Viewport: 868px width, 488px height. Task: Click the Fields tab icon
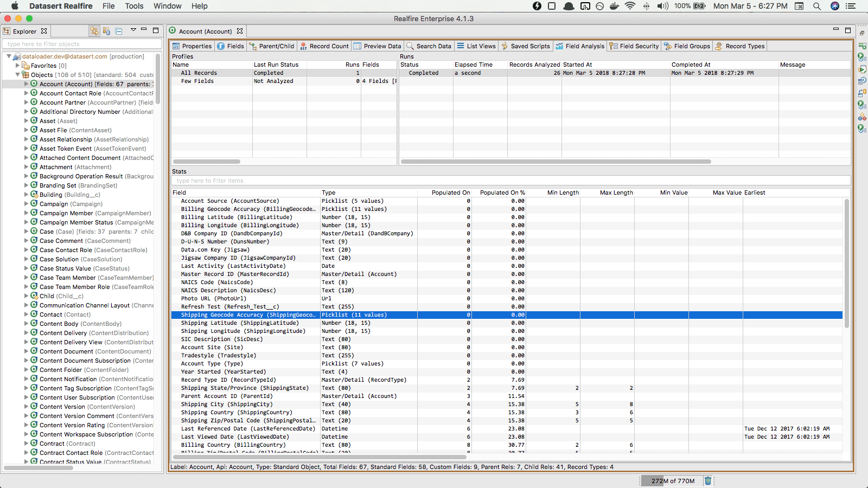click(x=221, y=46)
